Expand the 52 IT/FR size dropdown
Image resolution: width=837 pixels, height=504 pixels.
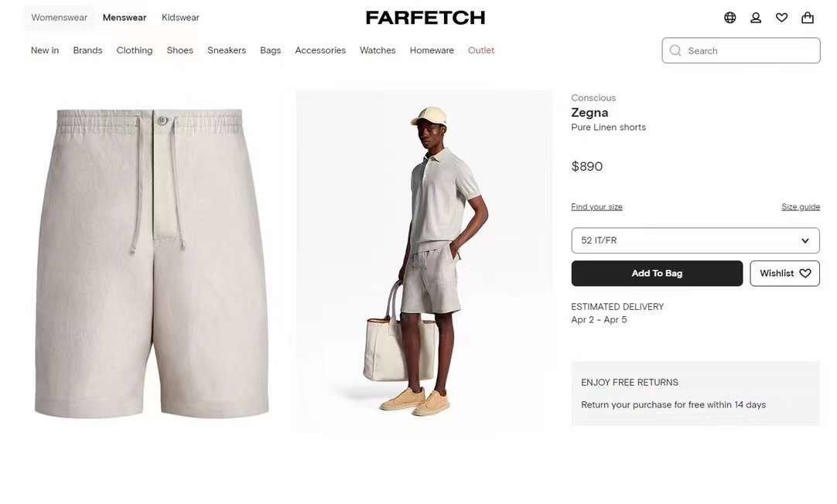[695, 240]
